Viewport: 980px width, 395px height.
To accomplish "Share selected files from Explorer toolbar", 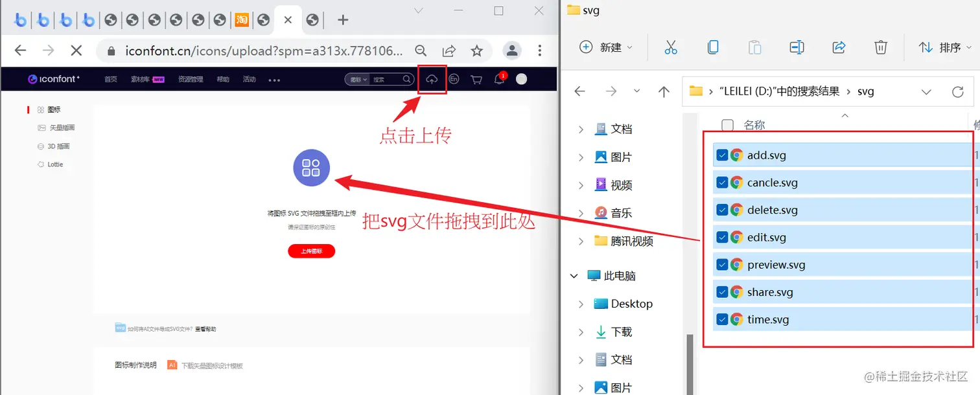I will coord(839,47).
